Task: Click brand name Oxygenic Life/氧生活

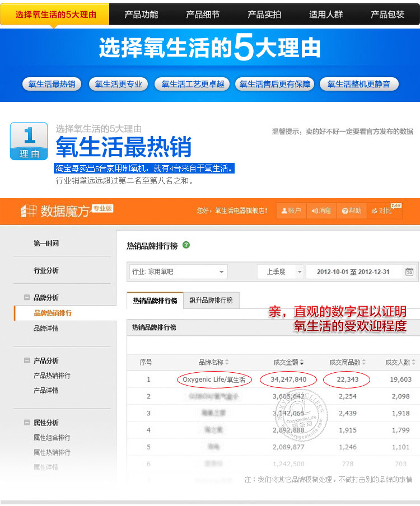Action: pyautogui.click(x=214, y=379)
